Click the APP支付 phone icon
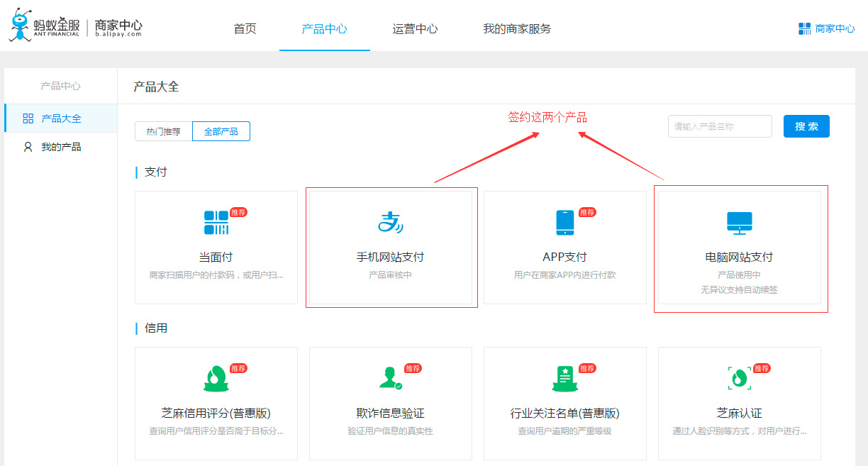The height and width of the screenshot is (466, 868). 565,223
